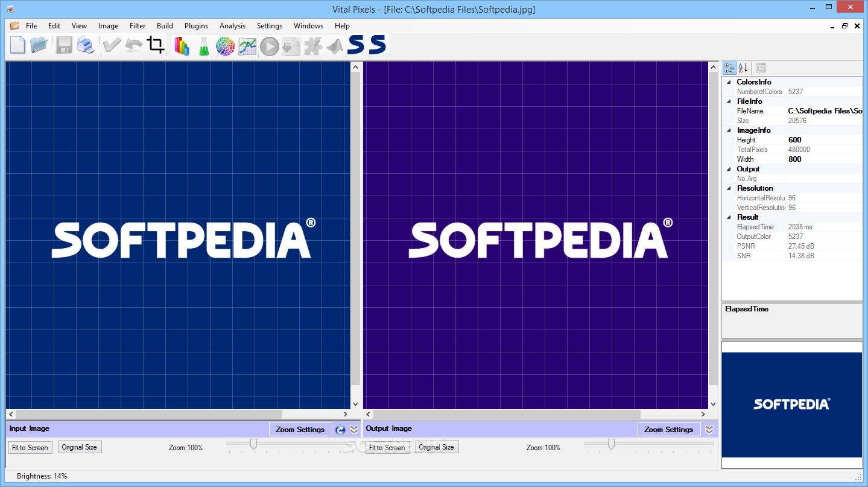The image size is (868, 487).
Task: Click Fit to Screen under Output Image
Action: [387, 447]
